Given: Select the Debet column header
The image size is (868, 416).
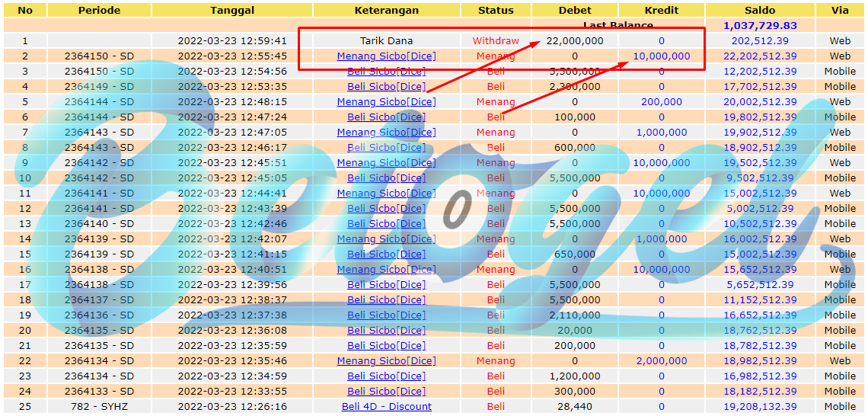Looking at the screenshot, I should click(x=575, y=10).
